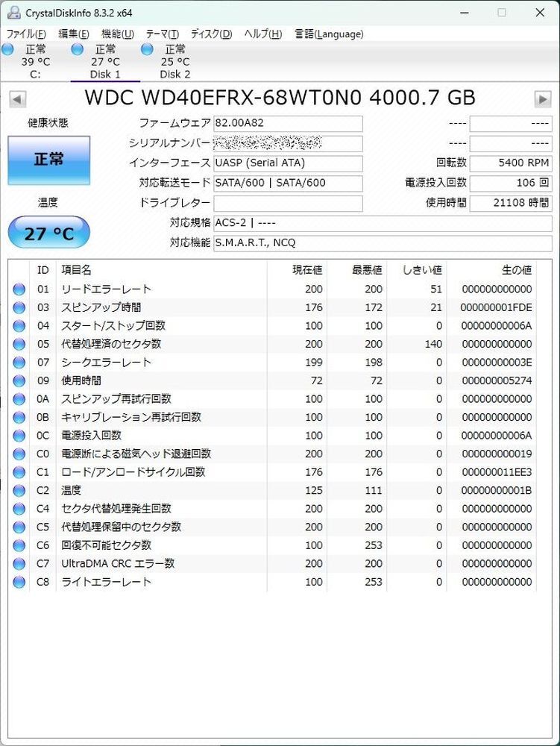Click the ACS-2 standard field
This screenshot has height=746, width=560.
click(383, 223)
